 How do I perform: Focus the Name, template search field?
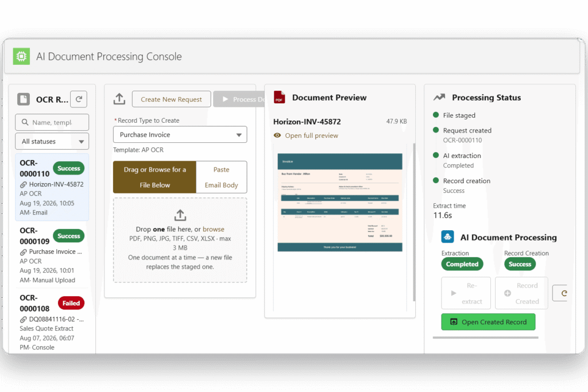52,122
